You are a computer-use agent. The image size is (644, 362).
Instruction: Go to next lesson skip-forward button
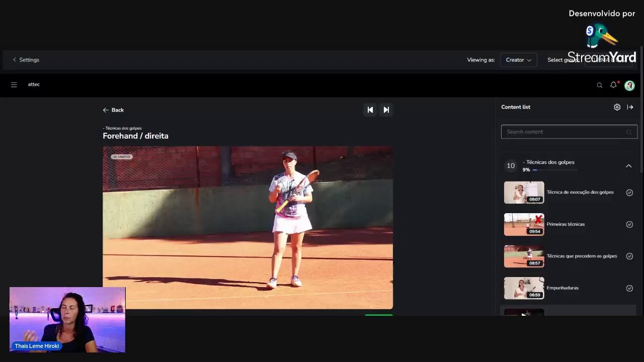(386, 110)
